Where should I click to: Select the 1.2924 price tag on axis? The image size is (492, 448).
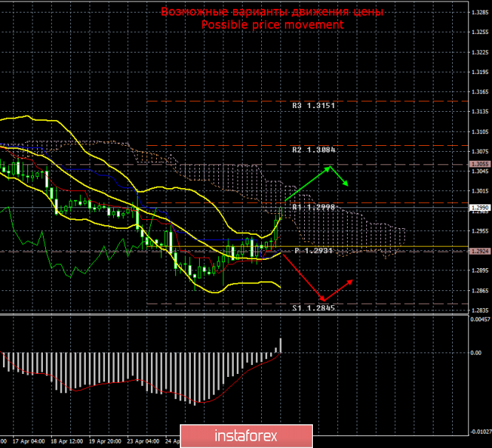coord(479,251)
